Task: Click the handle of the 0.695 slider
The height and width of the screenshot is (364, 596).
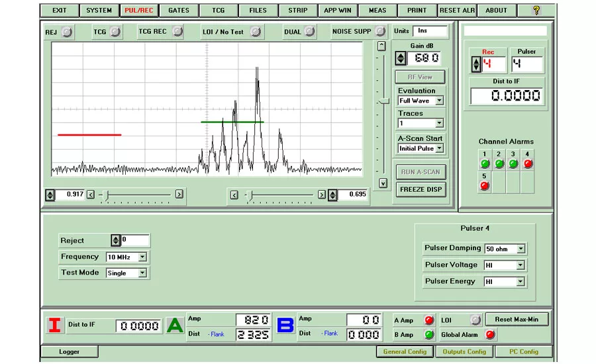Action: pyautogui.click(x=250, y=196)
